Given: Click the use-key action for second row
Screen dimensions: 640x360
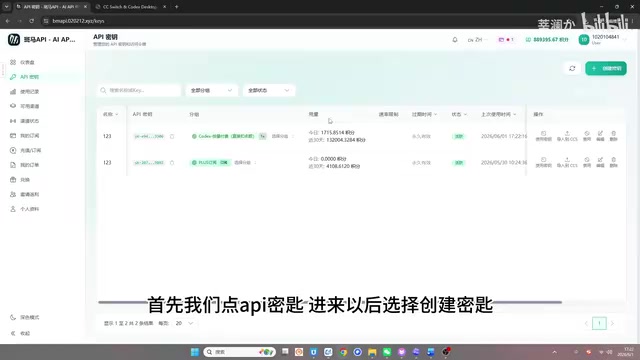Looking at the screenshot, I should click(543, 162).
